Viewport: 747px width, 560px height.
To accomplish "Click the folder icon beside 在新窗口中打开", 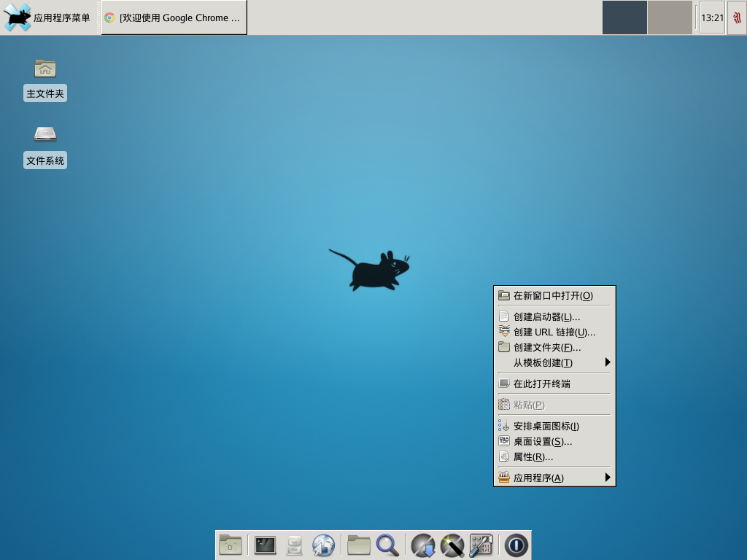I will (504, 295).
